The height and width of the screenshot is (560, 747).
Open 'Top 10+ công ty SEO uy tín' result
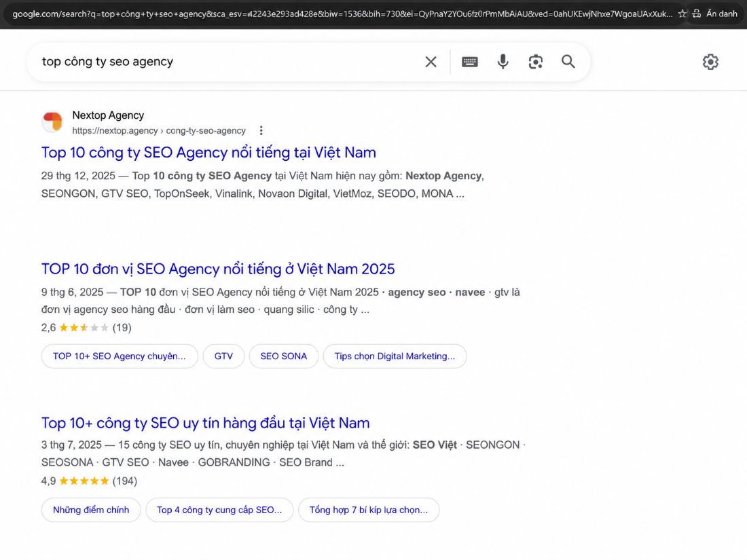205,423
